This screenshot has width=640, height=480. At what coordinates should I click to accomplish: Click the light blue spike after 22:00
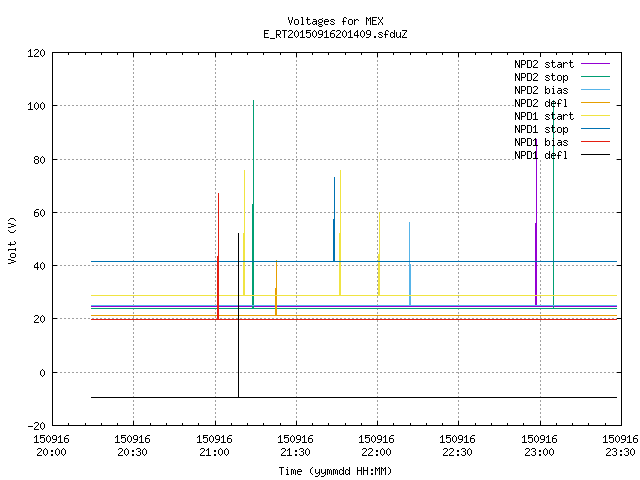pyautogui.click(x=410, y=264)
